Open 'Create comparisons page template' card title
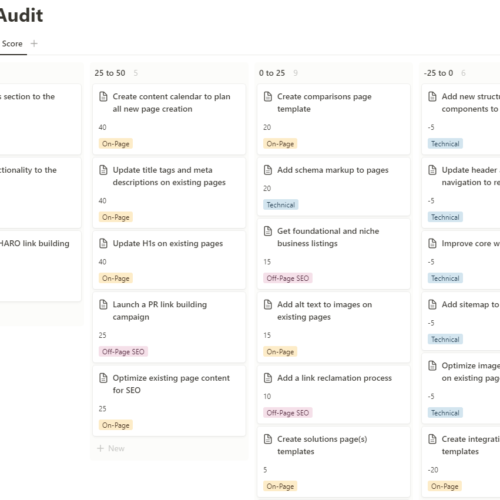 [x=324, y=103]
